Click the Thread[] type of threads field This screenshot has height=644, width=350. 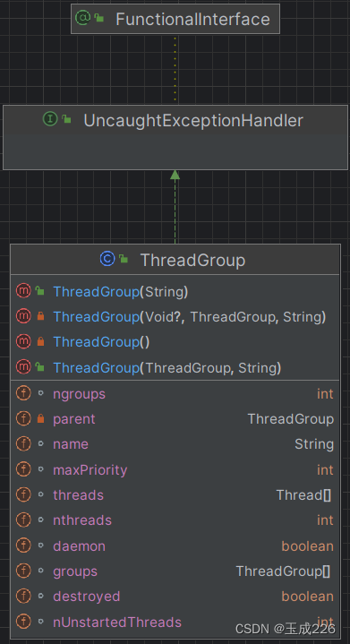coord(303,495)
